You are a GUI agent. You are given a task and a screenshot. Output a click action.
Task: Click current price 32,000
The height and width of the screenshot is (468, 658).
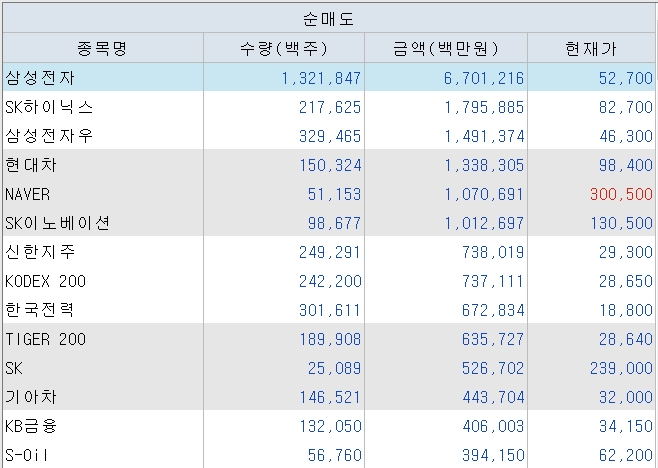tap(626, 397)
